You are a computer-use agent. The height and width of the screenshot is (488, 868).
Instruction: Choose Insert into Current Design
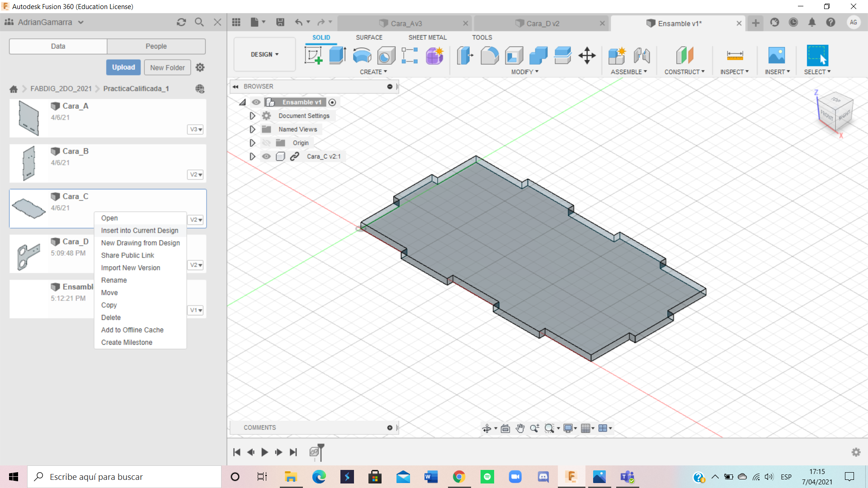(140, 230)
